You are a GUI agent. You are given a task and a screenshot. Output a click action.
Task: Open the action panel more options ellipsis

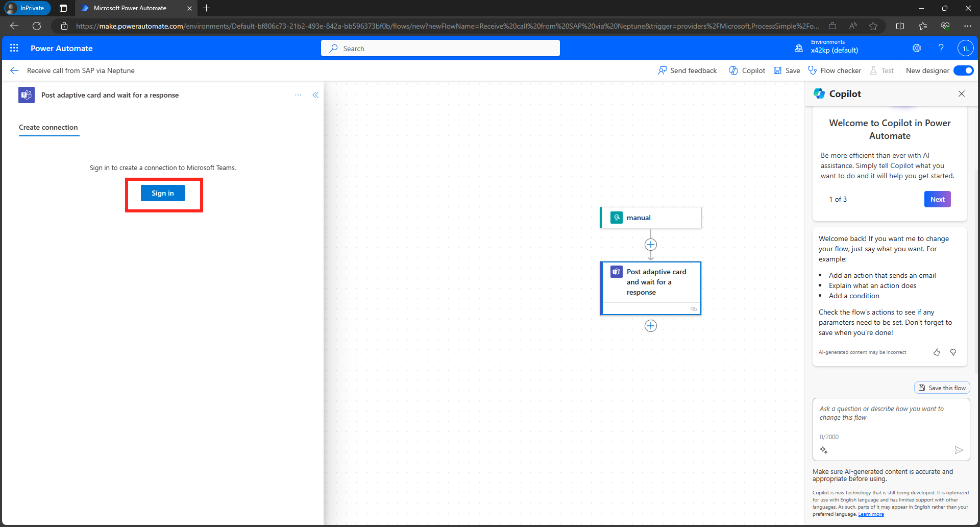(x=298, y=95)
